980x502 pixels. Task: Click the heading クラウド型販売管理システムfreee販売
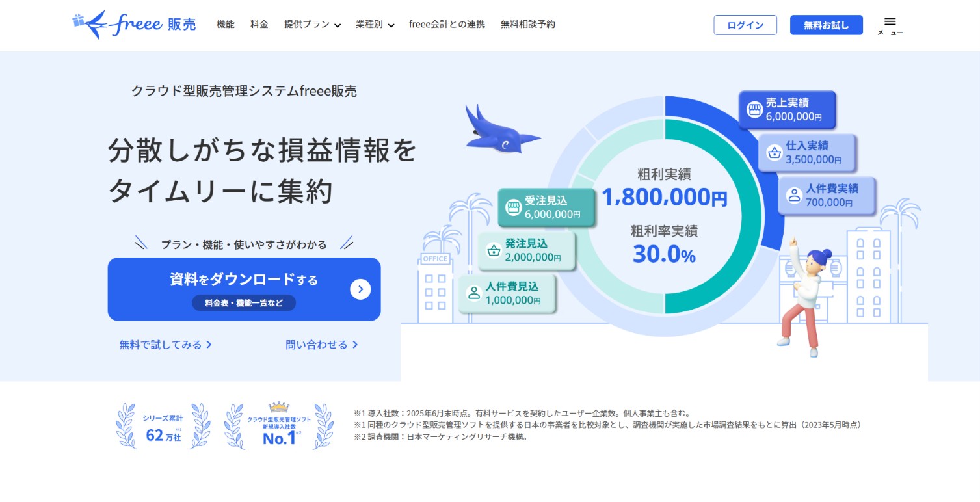click(x=244, y=91)
